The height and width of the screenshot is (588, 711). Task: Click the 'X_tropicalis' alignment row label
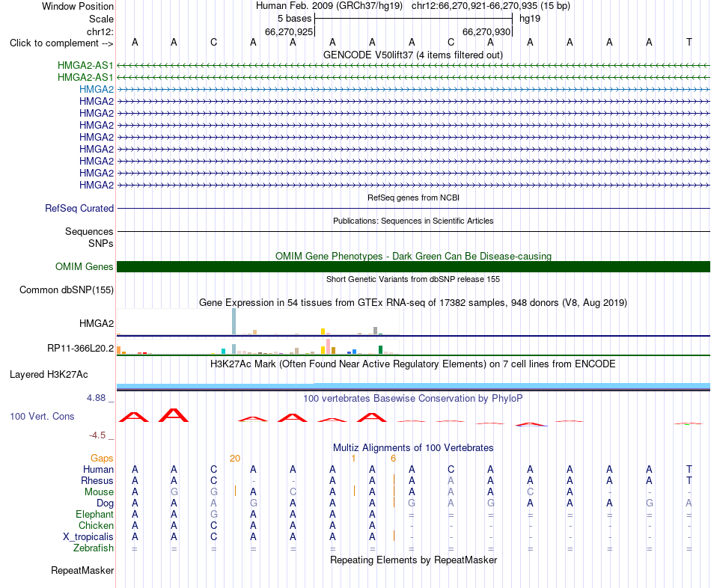click(x=88, y=537)
